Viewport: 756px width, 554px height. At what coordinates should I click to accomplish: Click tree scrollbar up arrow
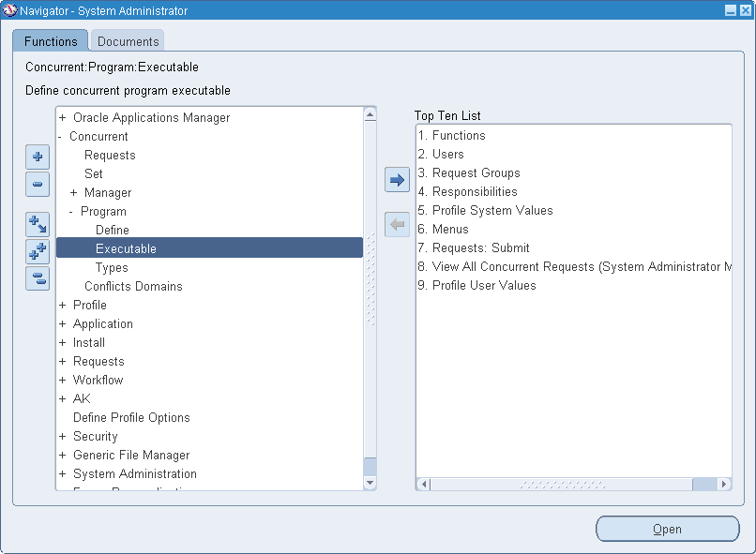pyautogui.click(x=370, y=114)
